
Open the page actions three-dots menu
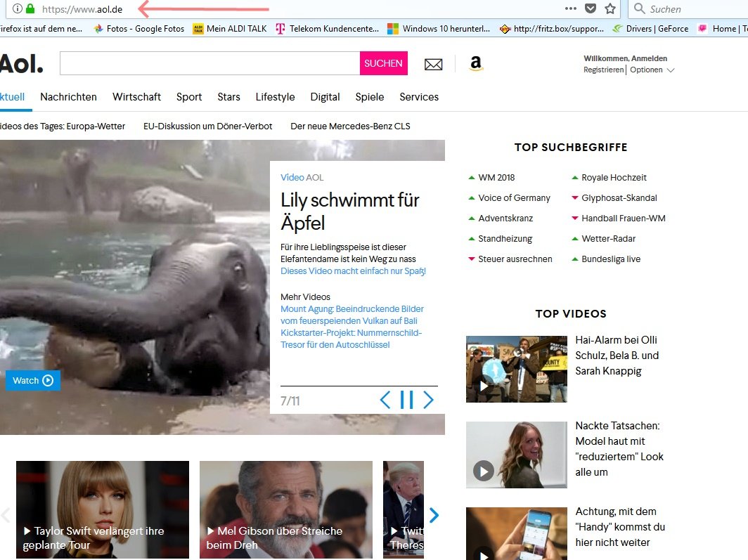pyautogui.click(x=570, y=8)
